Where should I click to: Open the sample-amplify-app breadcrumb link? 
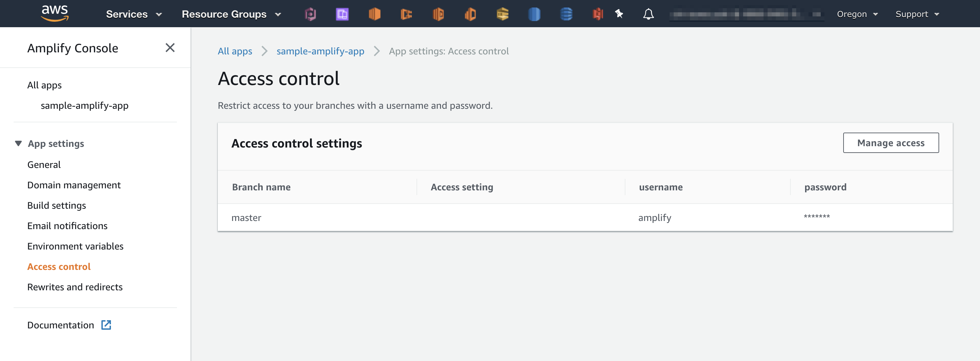tap(320, 51)
